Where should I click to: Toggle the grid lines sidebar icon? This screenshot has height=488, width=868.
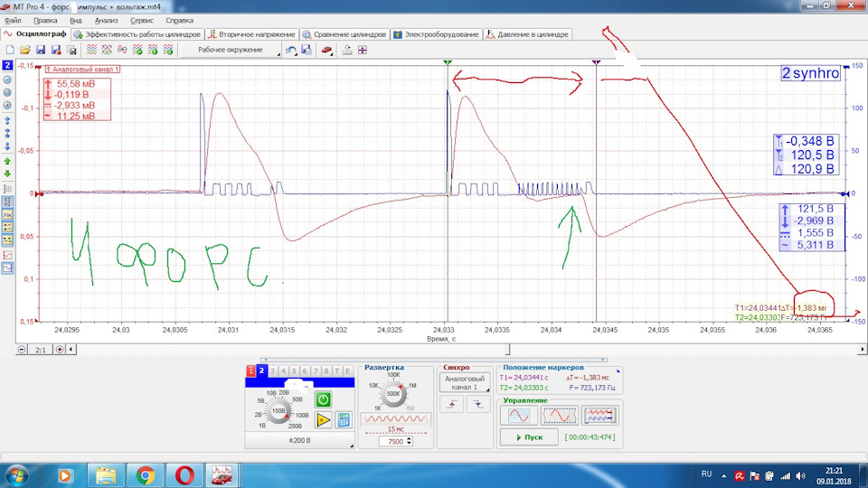(7, 189)
